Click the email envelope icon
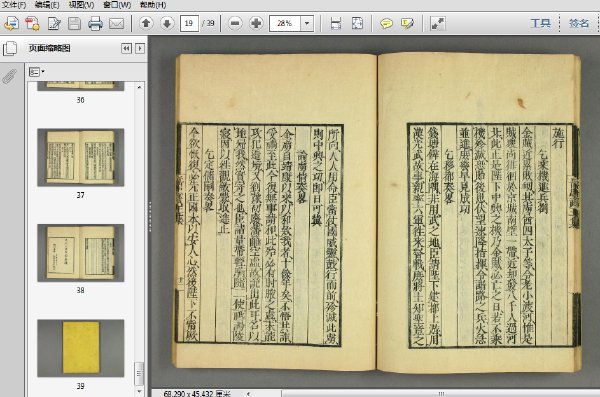The width and height of the screenshot is (600, 397). click(116, 24)
